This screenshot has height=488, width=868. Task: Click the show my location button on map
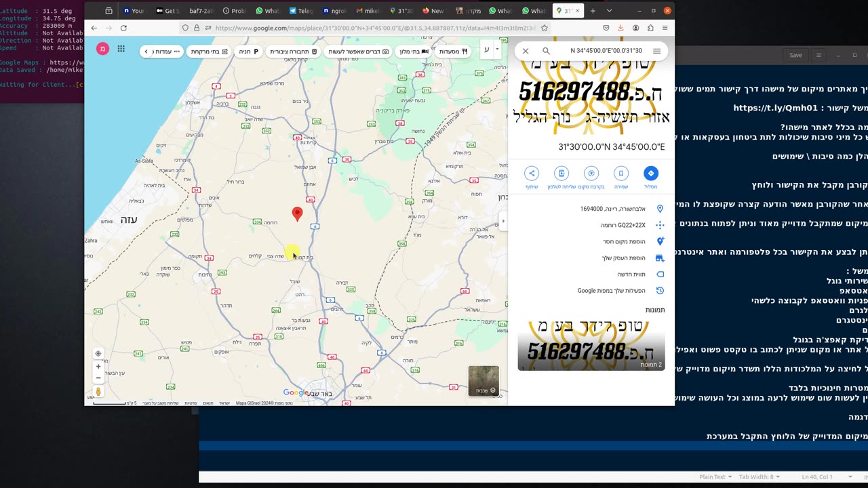(x=98, y=354)
